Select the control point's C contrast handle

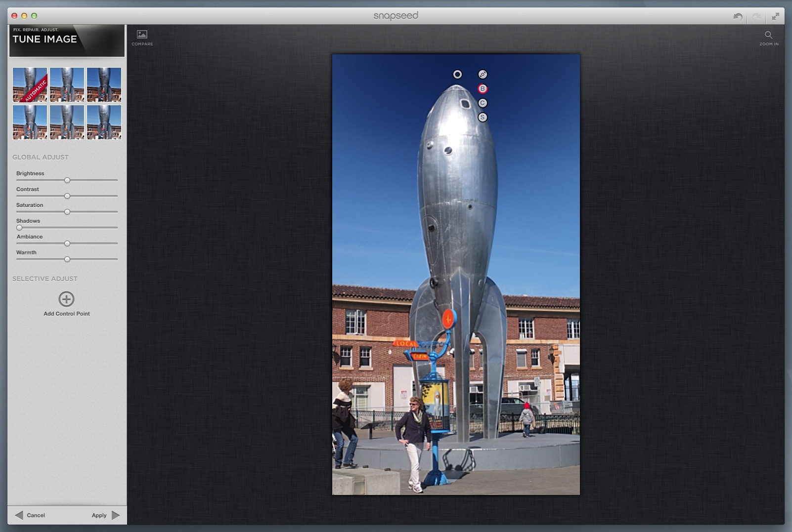tap(483, 103)
